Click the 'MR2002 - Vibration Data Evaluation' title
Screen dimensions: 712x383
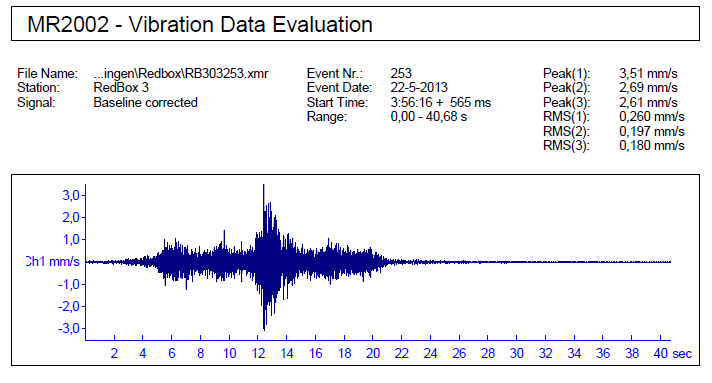coord(200,24)
